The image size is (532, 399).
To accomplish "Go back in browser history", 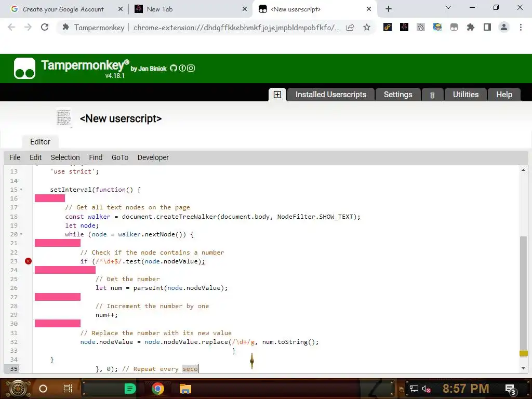I will tap(11, 27).
